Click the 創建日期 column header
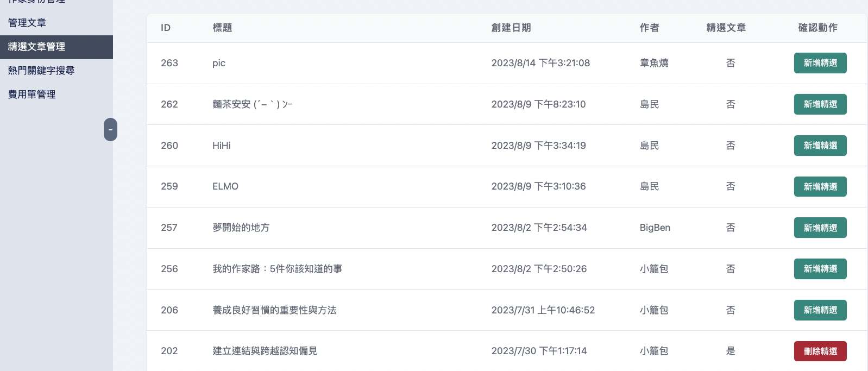868x371 pixels. (511, 28)
